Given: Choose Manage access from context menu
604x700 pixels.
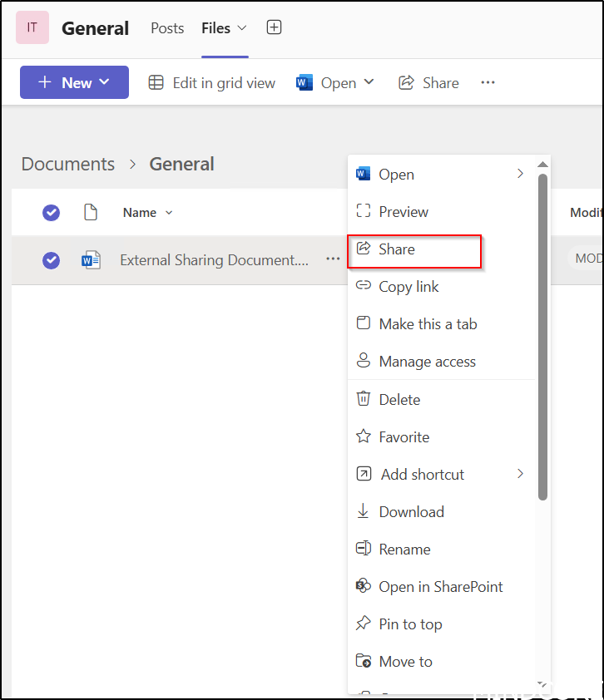Looking at the screenshot, I should tap(427, 362).
